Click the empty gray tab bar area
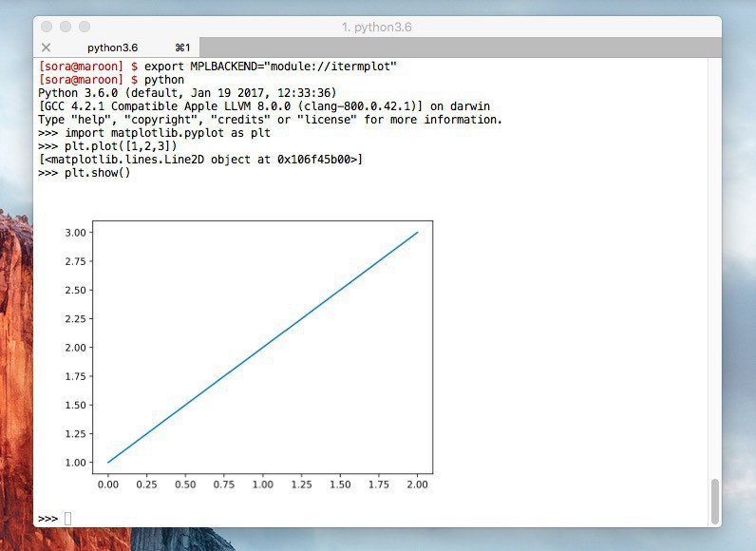756x551 pixels. 456,47
